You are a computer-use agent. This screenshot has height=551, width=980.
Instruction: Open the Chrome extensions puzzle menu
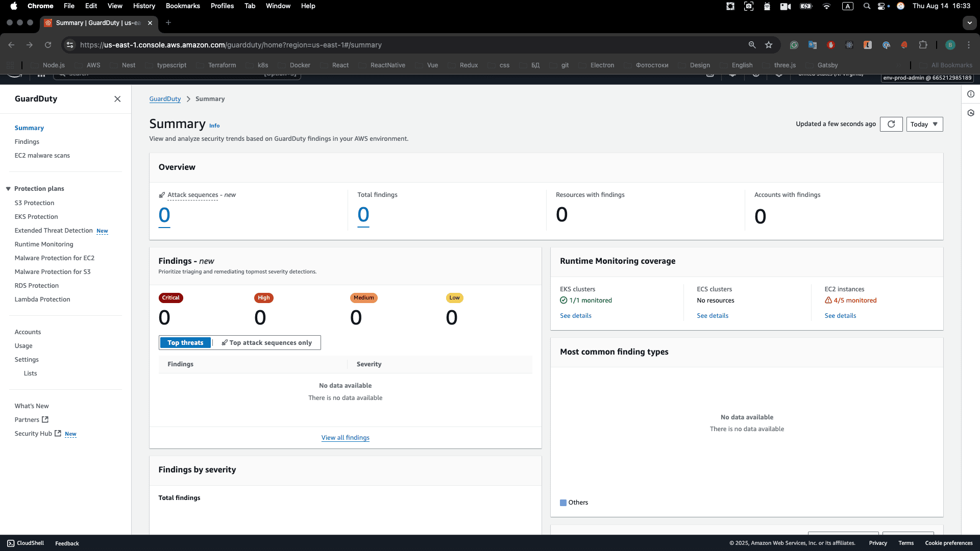[x=923, y=45]
